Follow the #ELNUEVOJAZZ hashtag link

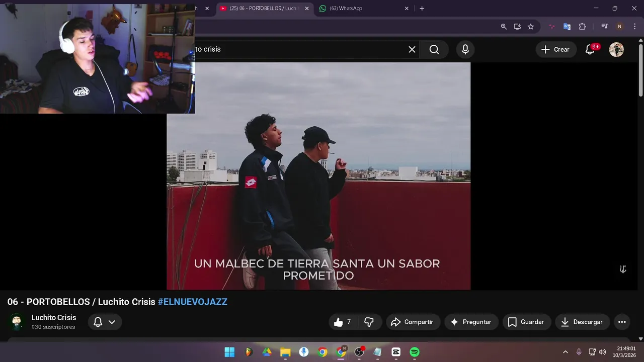click(193, 302)
